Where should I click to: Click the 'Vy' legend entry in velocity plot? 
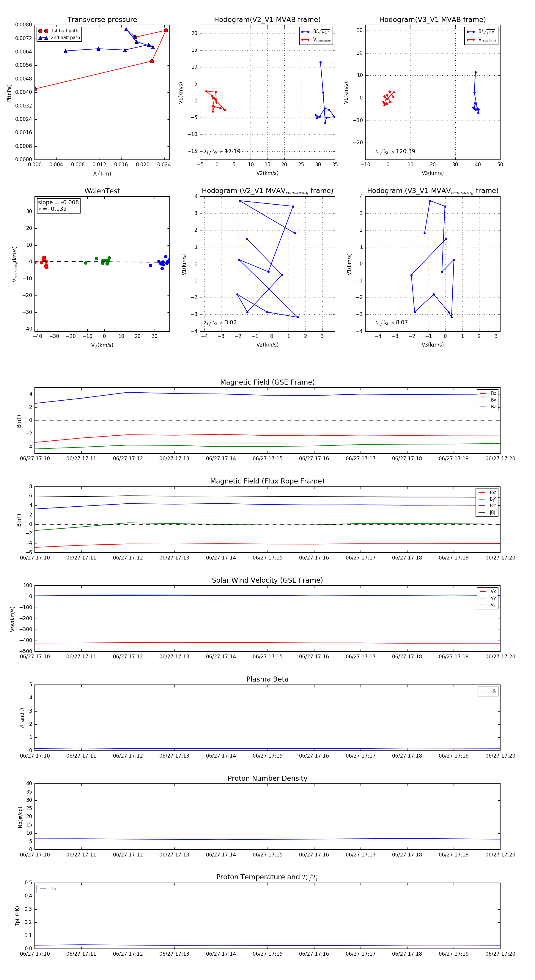[488, 598]
